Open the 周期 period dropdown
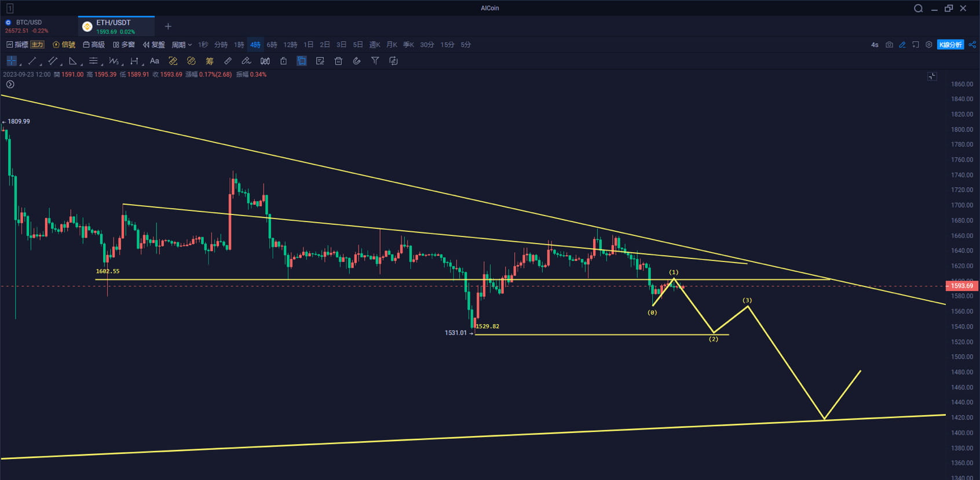980x480 pixels. pyautogui.click(x=182, y=45)
